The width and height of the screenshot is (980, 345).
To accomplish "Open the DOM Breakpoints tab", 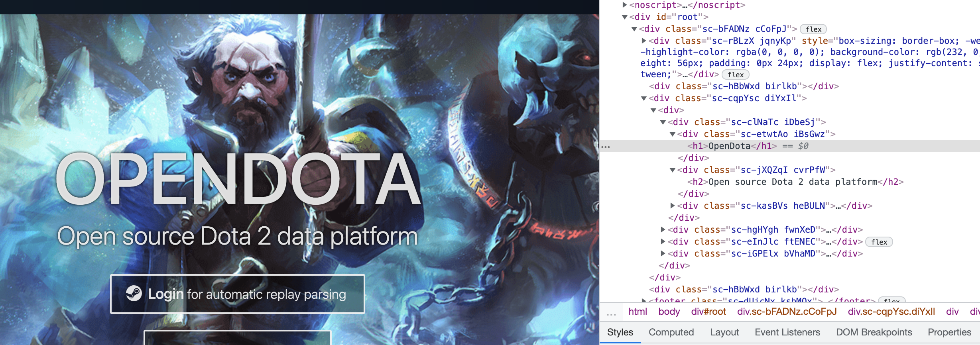I will point(874,332).
